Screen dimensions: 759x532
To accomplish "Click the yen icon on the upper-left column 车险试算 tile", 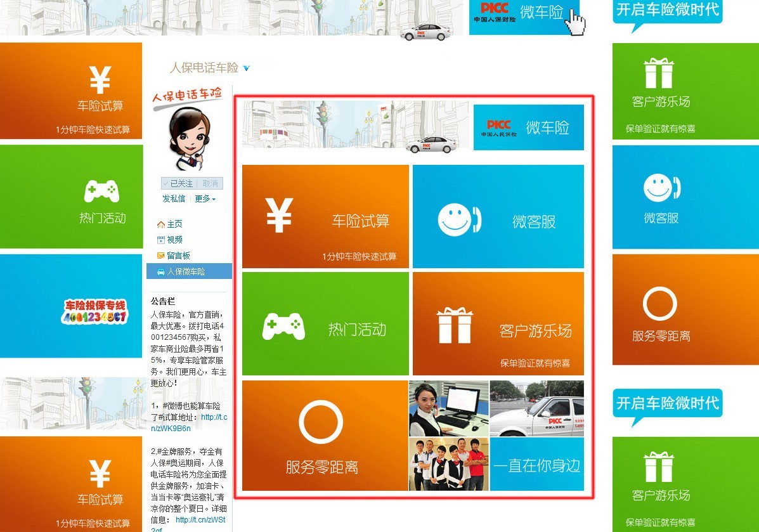I will click(100, 79).
